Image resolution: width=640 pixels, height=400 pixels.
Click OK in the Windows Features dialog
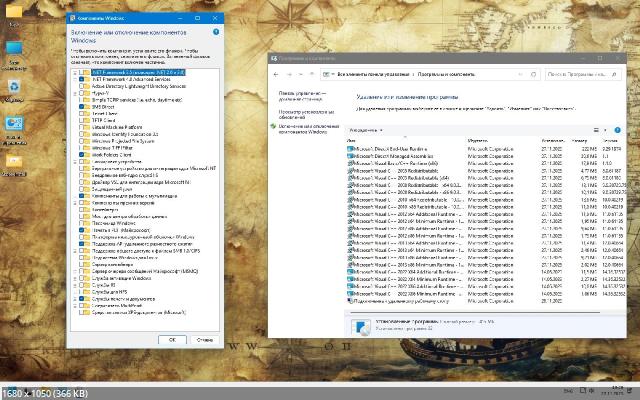172,339
